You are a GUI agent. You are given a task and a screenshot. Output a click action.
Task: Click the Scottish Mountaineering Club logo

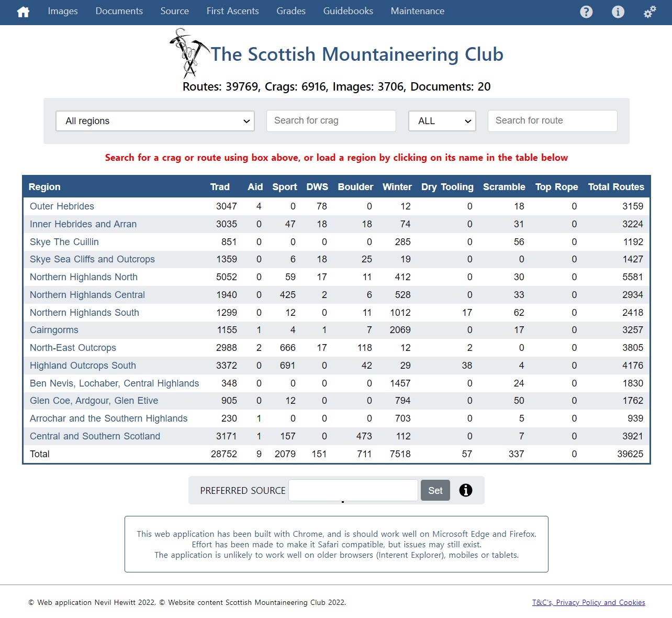[189, 53]
